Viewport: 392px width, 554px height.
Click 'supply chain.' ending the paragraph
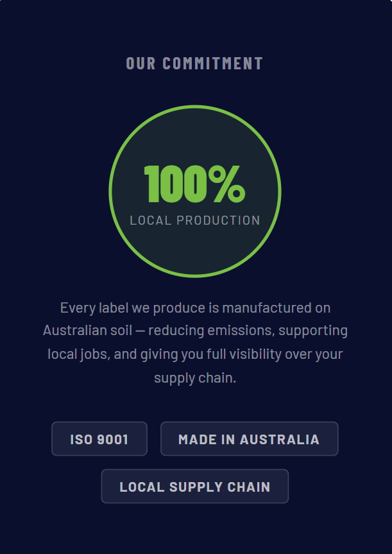pos(195,377)
